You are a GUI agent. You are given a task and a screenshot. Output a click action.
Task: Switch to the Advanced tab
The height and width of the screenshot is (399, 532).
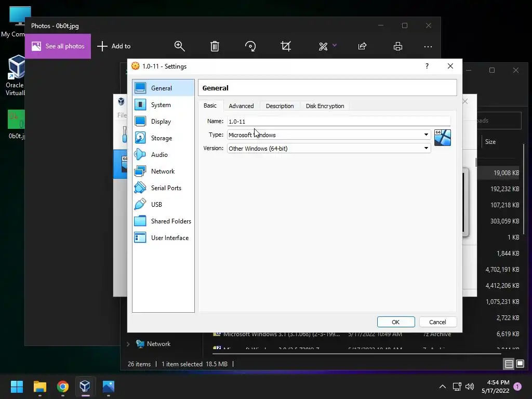[241, 106]
